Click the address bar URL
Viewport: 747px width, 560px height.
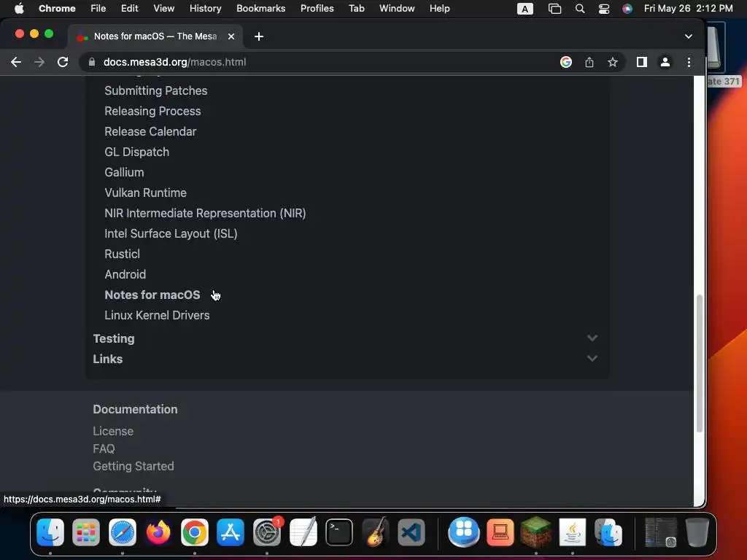[x=174, y=62]
